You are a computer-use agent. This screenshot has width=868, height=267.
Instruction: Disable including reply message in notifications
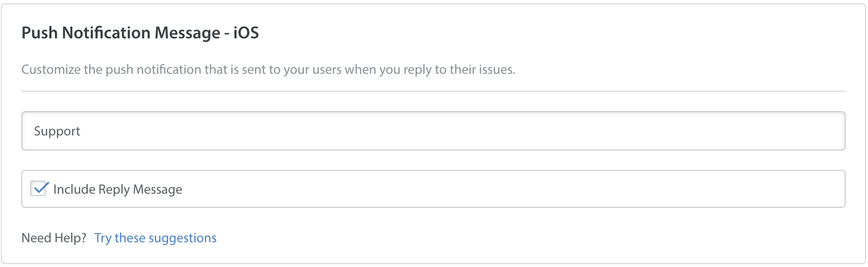38,188
